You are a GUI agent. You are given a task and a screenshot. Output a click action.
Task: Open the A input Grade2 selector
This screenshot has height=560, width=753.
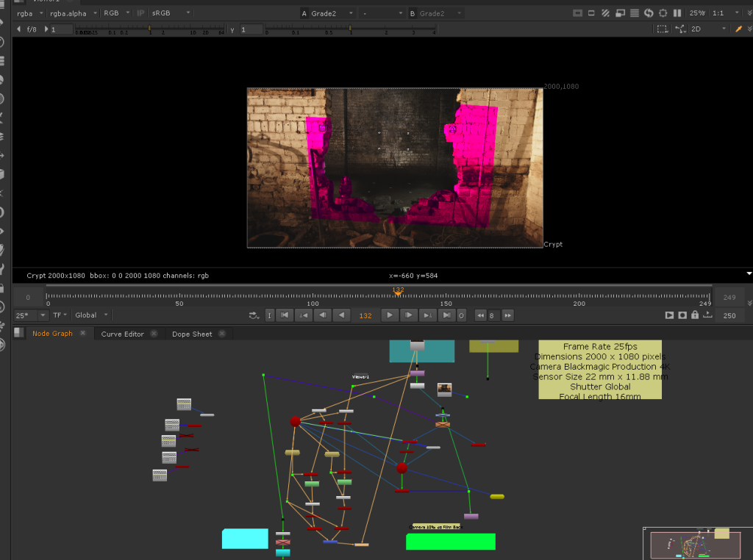328,13
